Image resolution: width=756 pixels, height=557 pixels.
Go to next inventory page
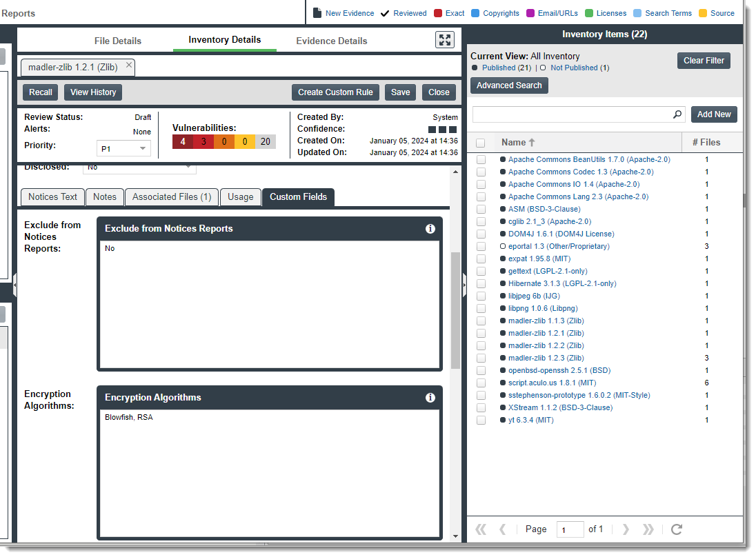(626, 529)
